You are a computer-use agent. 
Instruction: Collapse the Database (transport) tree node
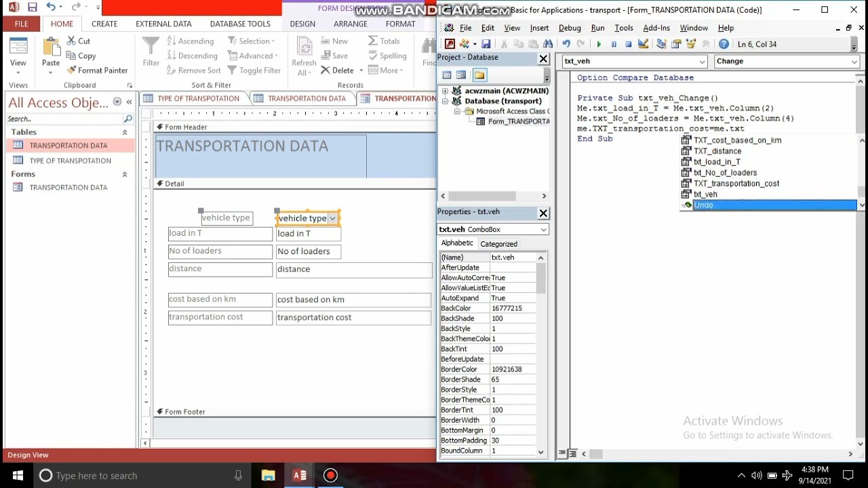point(445,101)
